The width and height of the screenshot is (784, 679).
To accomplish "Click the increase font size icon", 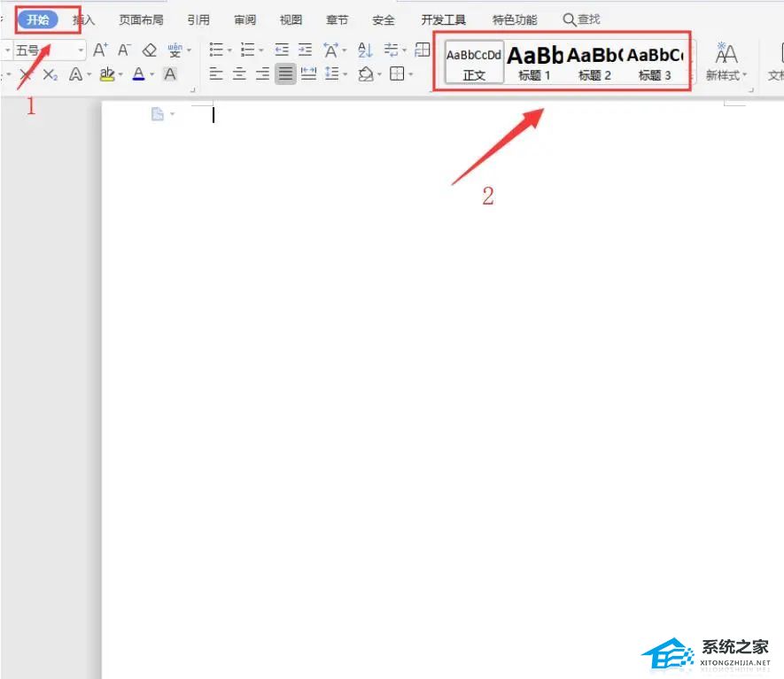I will (100, 50).
